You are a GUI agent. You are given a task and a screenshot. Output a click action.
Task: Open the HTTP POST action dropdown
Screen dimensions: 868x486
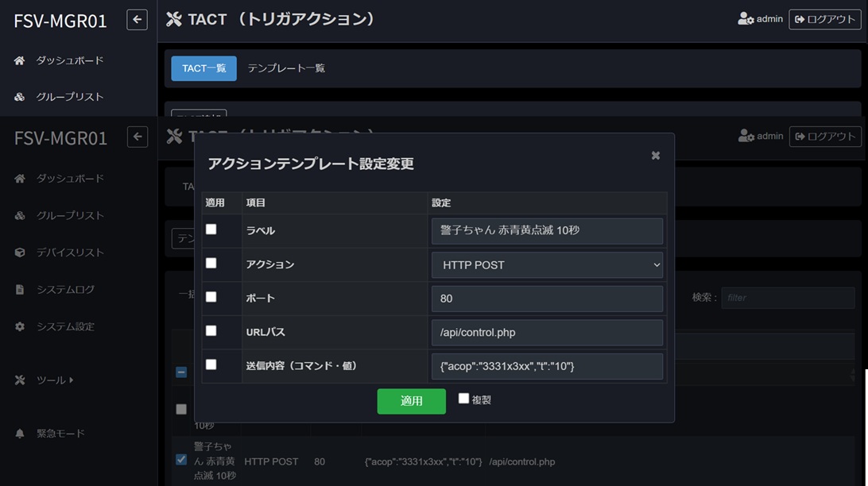click(547, 265)
